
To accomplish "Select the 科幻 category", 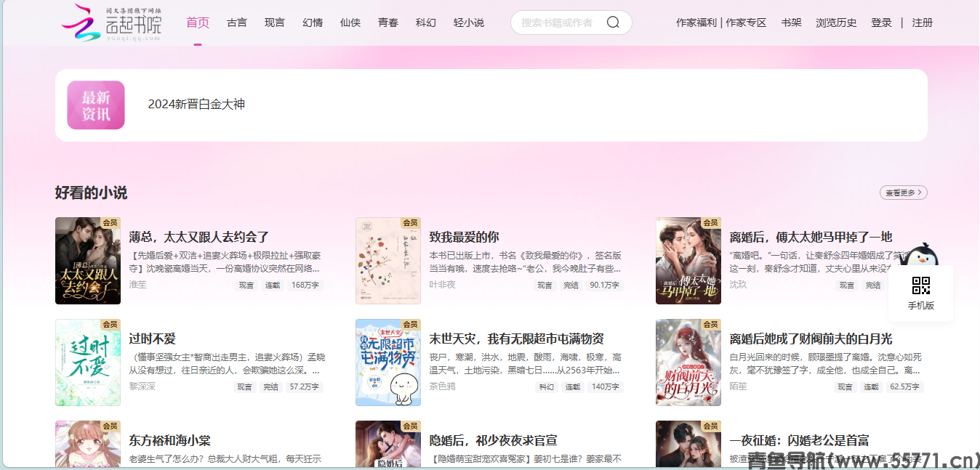I will click(426, 23).
